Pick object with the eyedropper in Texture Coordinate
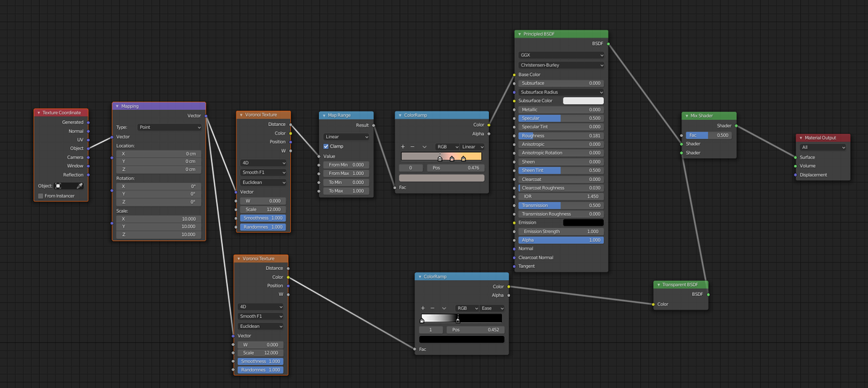 coord(80,186)
